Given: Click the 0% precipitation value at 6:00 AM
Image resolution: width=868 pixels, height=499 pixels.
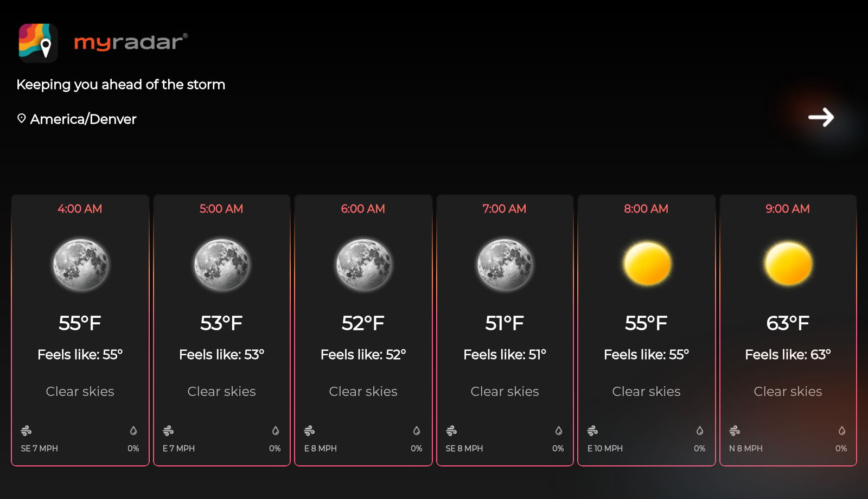Looking at the screenshot, I should click(x=417, y=449).
